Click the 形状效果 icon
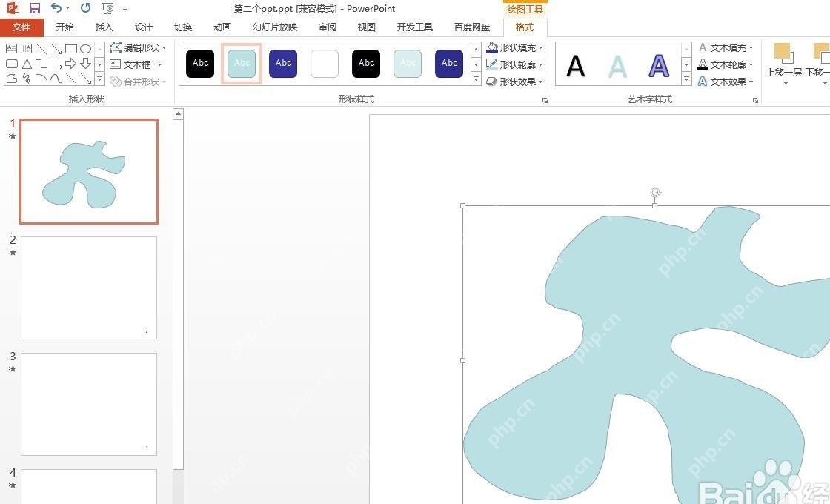 (492, 82)
